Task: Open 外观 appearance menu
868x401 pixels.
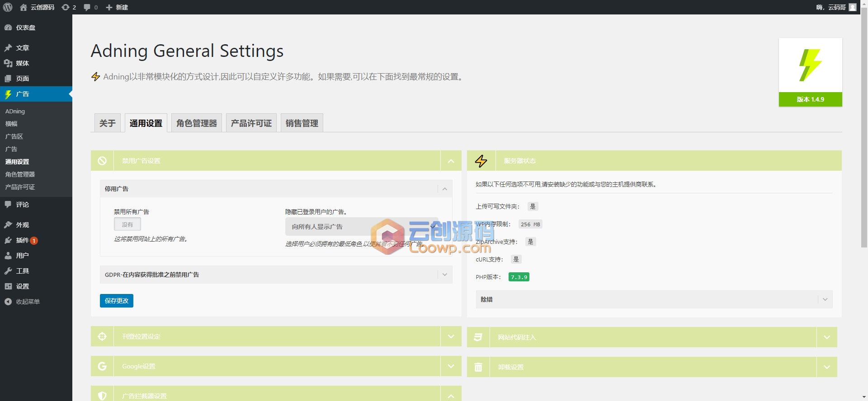Action: [36, 225]
